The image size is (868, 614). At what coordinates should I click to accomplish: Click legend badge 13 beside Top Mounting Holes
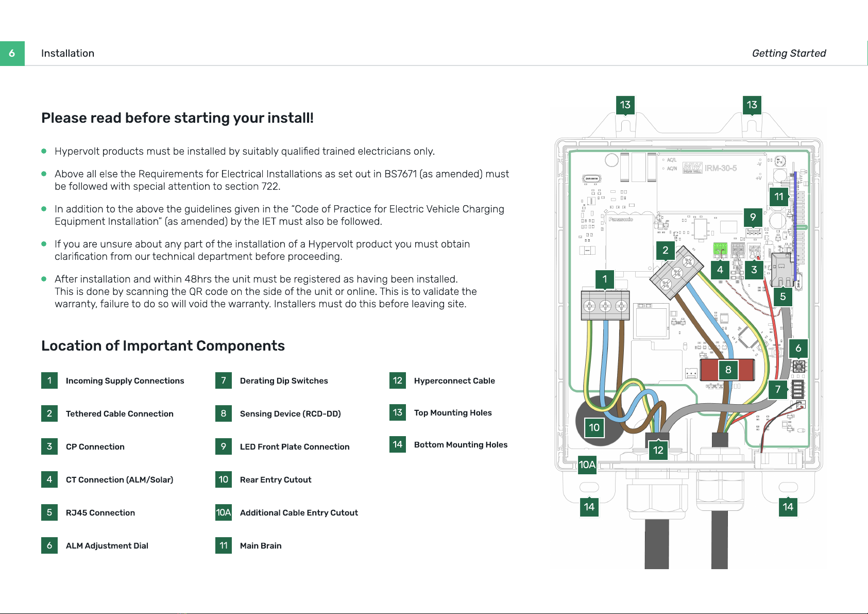pyautogui.click(x=398, y=412)
